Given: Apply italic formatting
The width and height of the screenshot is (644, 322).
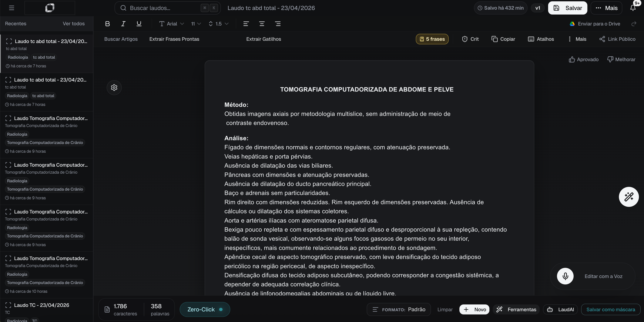Looking at the screenshot, I should (123, 24).
